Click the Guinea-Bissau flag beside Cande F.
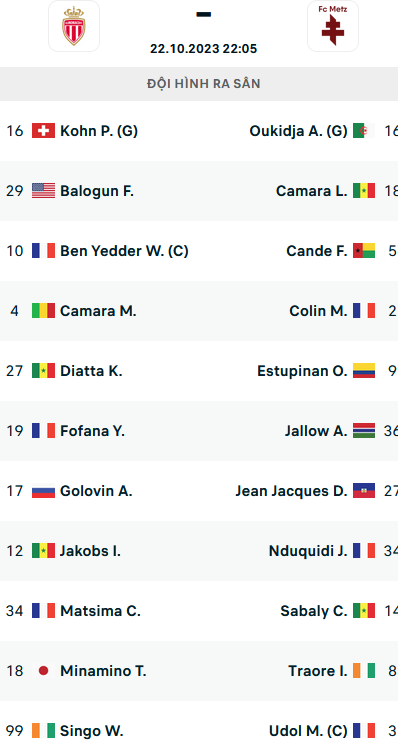 364,251
